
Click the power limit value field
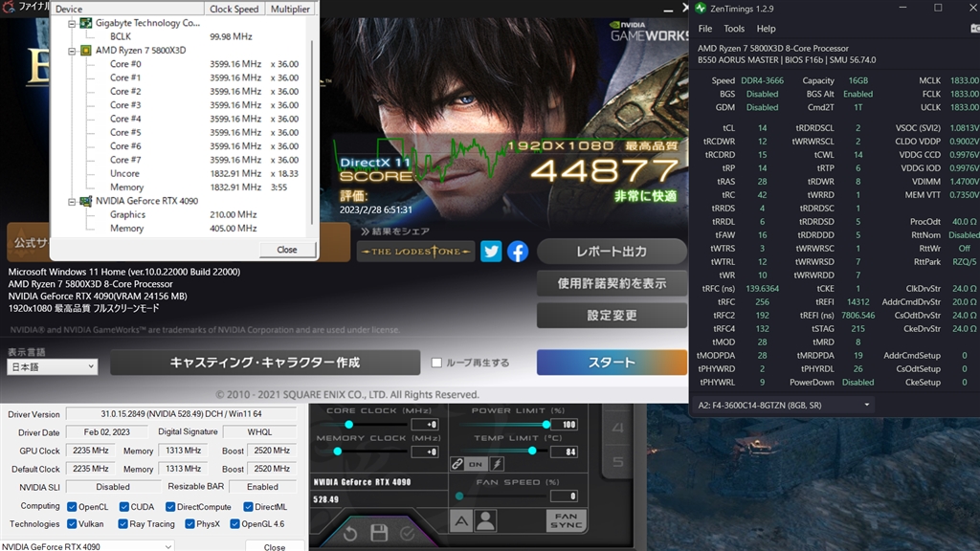565,425
